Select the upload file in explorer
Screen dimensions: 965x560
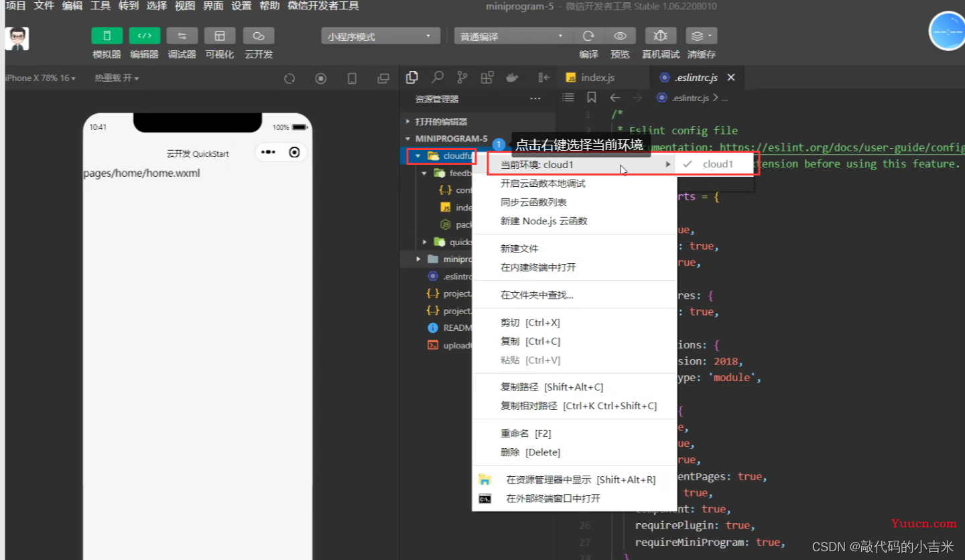tap(449, 346)
